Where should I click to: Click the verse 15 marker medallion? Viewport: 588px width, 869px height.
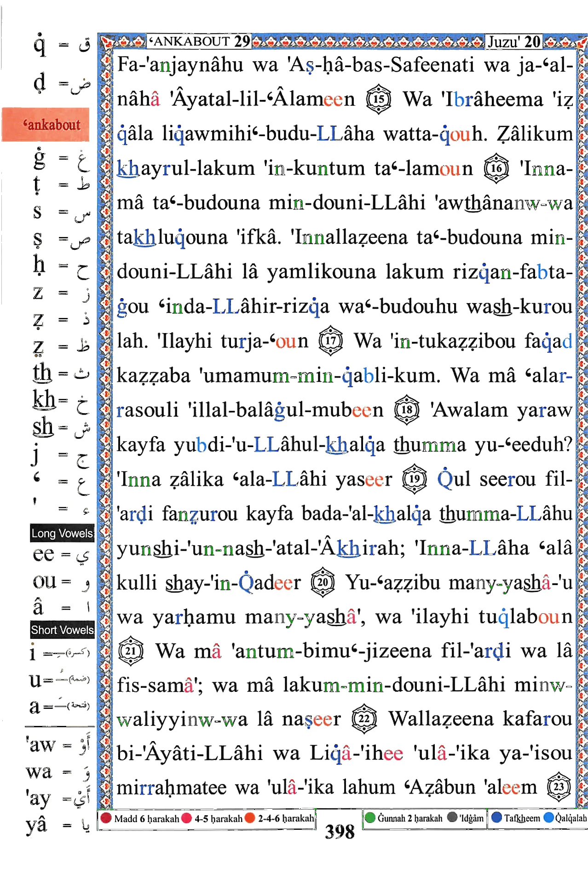click(379, 99)
